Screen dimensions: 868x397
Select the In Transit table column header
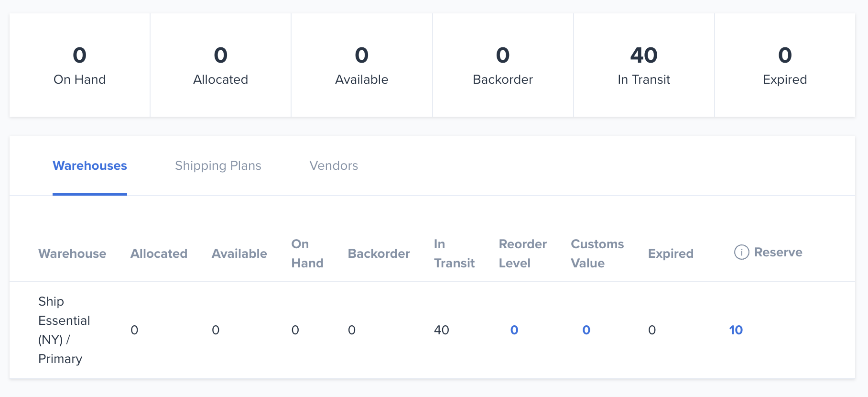(455, 254)
